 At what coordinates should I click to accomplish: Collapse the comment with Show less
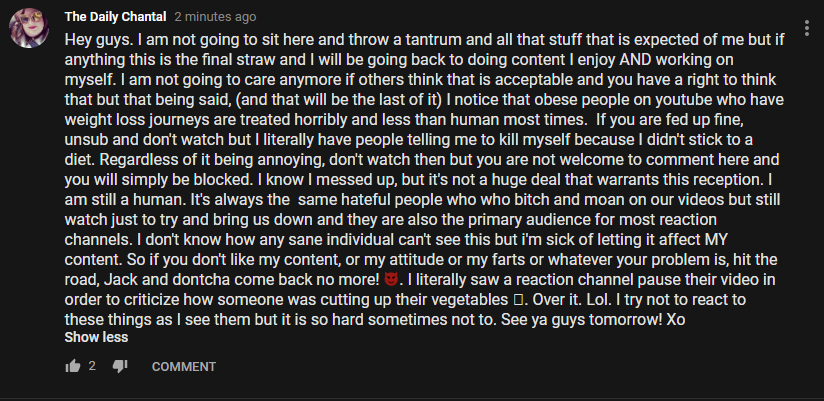coord(96,337)
